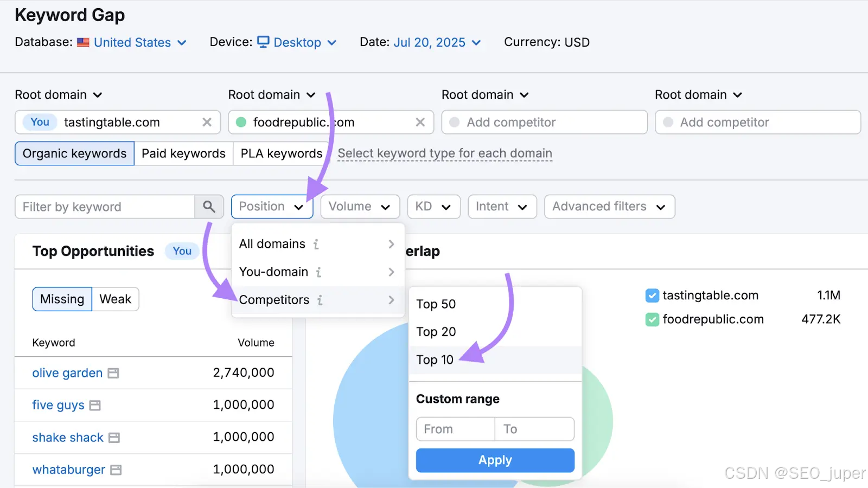The height and width of the screenshot is (488, 868).
Task: Open the Intent filter dropdown
Action: pyautogui.click(x=502, y=207)
